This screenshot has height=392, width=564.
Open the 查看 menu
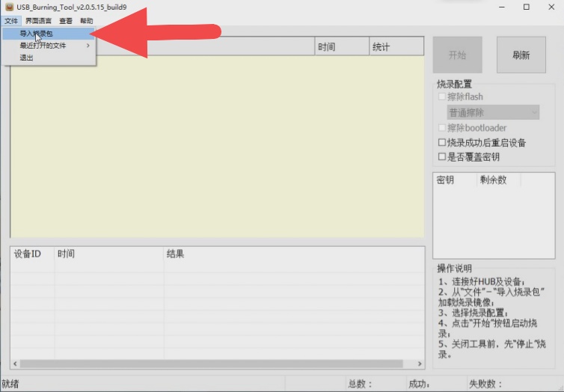point(66,21)
